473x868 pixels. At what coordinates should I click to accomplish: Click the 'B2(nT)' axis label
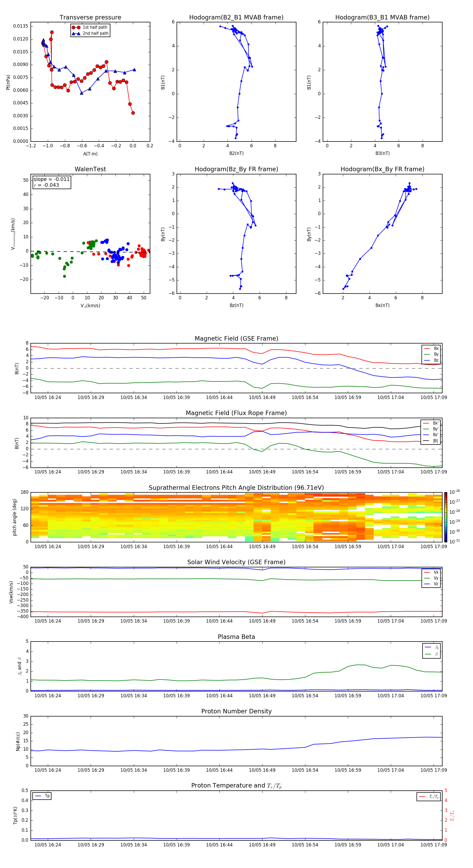coord(236,153)
